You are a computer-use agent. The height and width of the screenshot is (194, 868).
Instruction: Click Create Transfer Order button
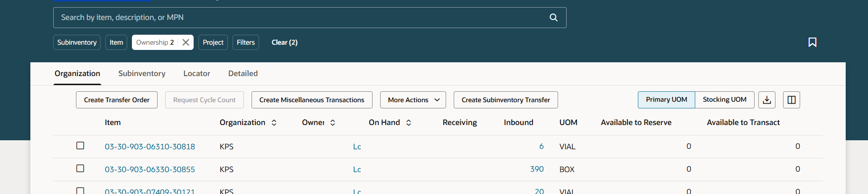[x=116, y=100]
